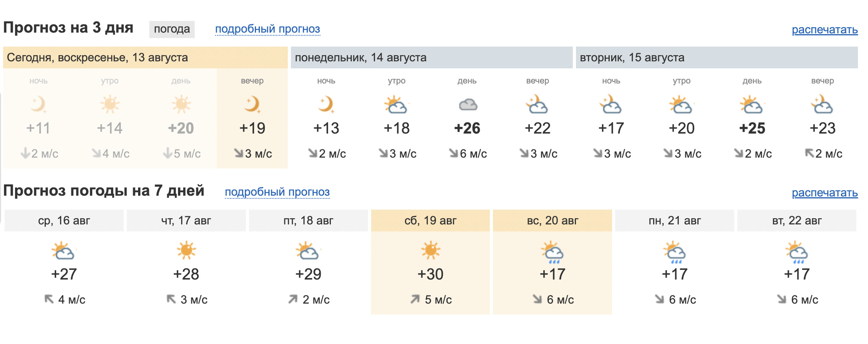This screenshot has height=344, width=868.
Task: Click the wind arrow beside 6 м/с Monday день
Action: (453, 153)
